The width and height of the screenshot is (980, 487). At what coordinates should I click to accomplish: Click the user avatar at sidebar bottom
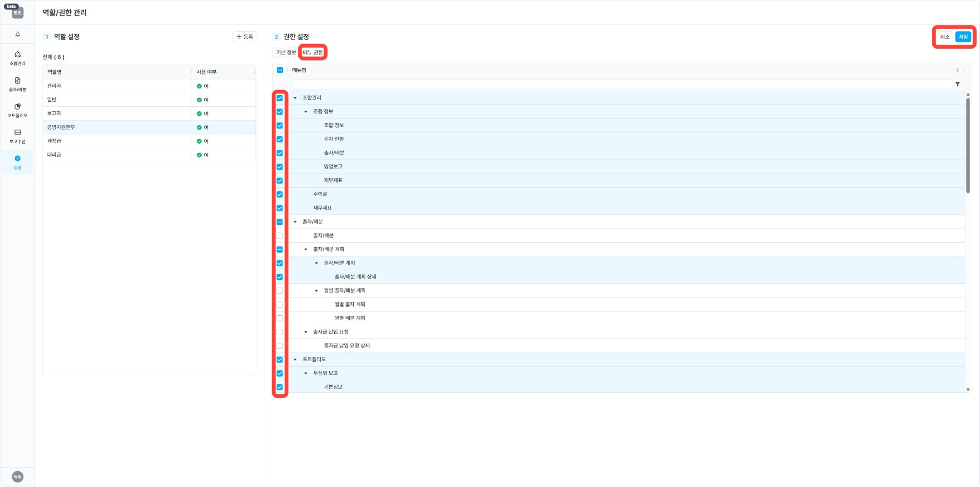[18, 476]
